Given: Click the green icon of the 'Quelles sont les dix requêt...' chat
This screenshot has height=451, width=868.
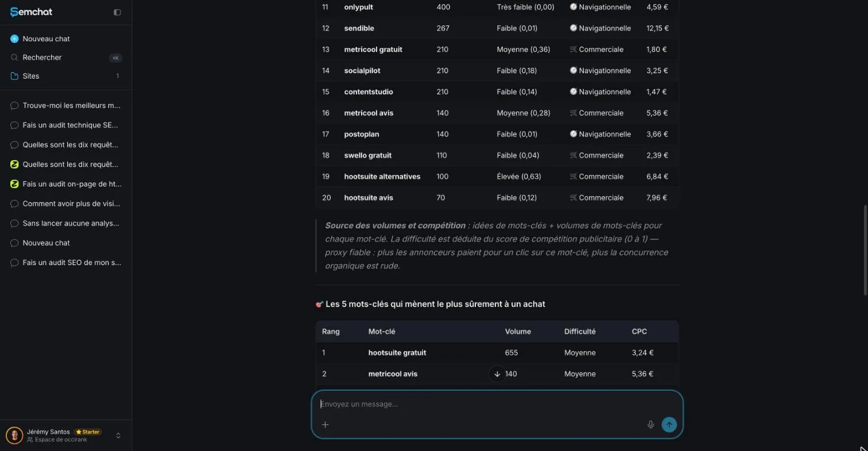Looking at the screenshot, I should pos(15,165).
